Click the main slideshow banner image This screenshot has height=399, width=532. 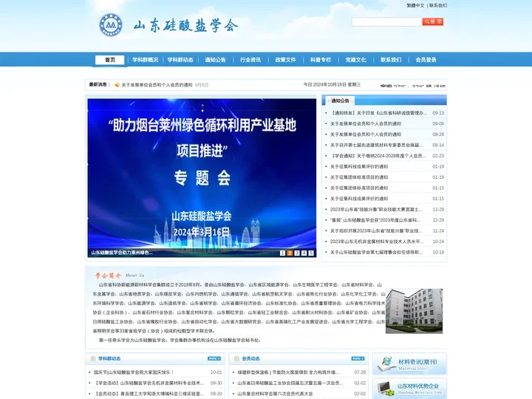pyautogui.click(x=202, y=178)
